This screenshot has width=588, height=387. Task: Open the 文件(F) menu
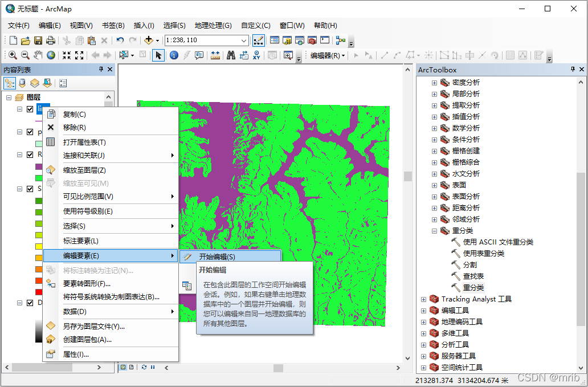18,26
